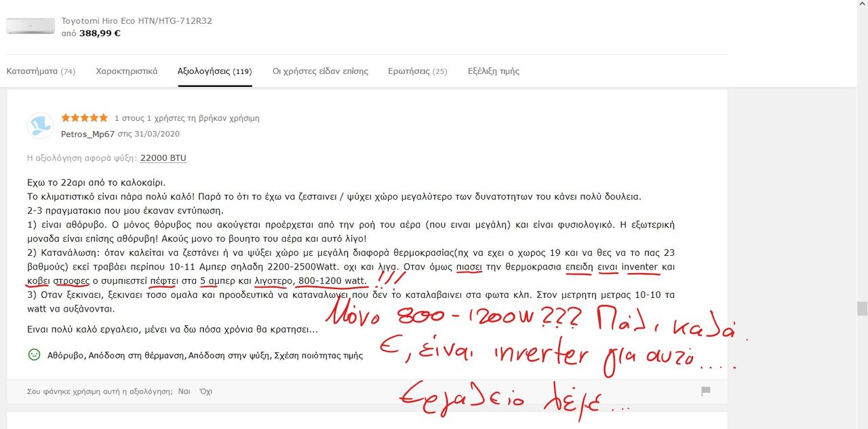Click the pros text 'Απόδοση στη θέρμανση'
This screenshot has height=429, width=868.
click(138, 355)
